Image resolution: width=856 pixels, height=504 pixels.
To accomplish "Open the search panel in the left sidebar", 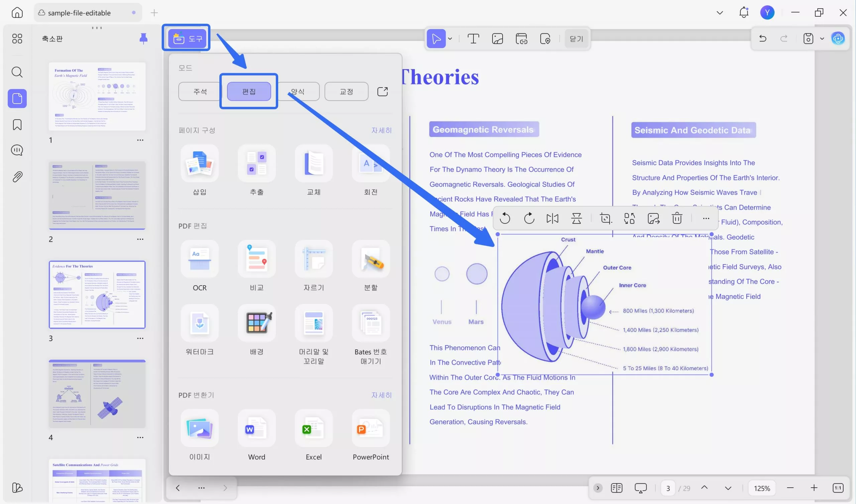I will point(17,72).
